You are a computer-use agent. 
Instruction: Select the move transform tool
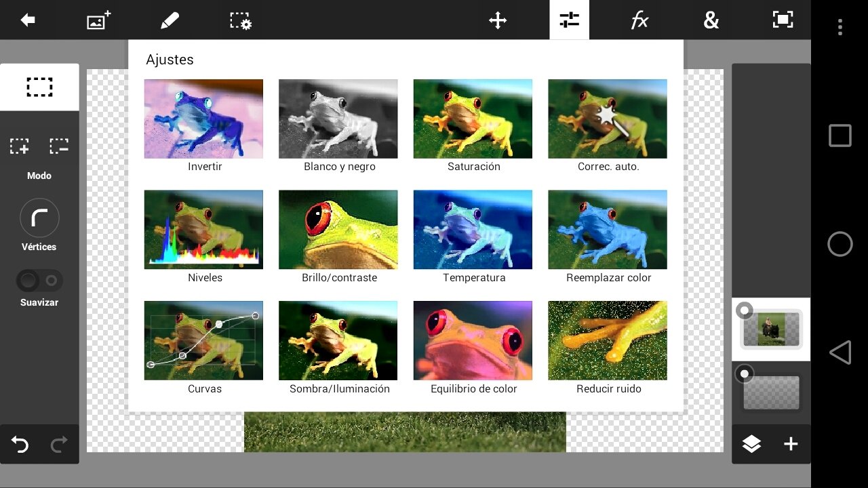(x=498, y=20)
